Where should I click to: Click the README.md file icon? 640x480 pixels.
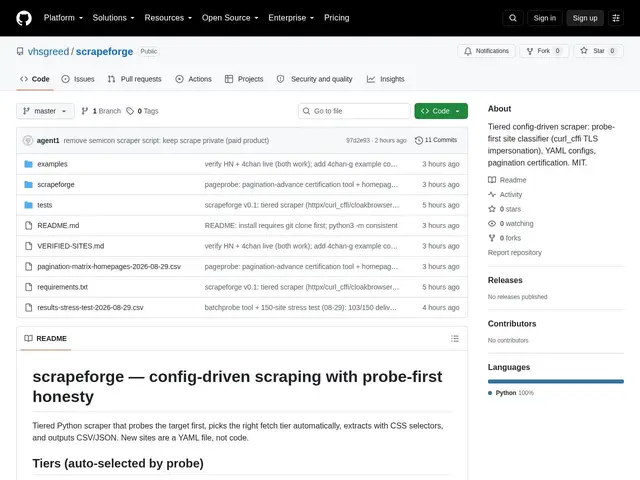coord(28,225)
